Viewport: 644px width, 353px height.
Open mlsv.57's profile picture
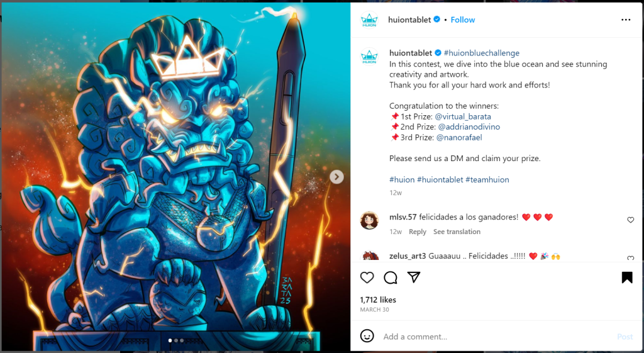369,220
